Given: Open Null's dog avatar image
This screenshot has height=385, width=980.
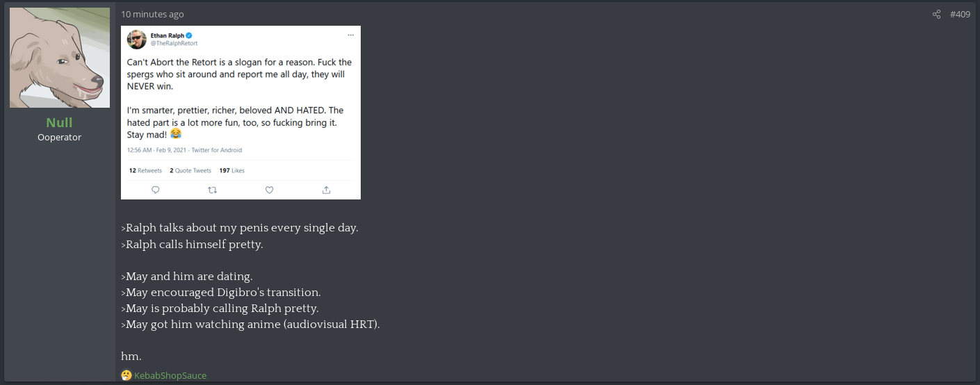Looking at the screenshot, I should (60, 58).
